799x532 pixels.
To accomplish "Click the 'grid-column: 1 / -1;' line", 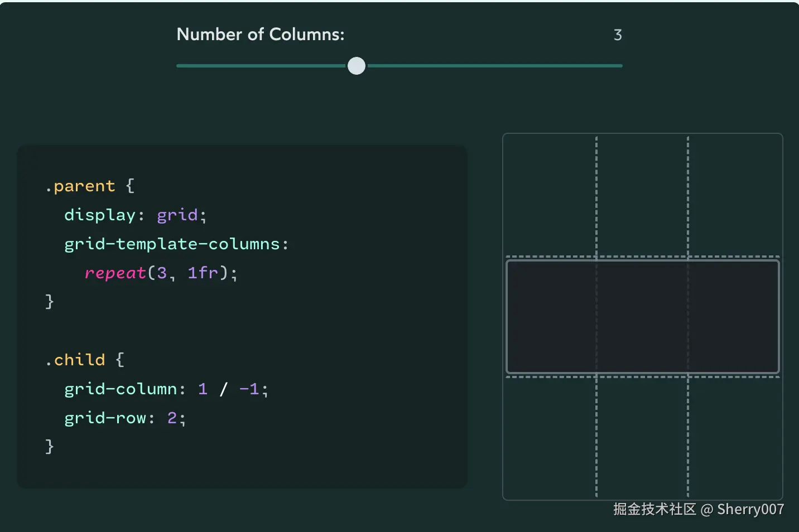I will 166,389.
